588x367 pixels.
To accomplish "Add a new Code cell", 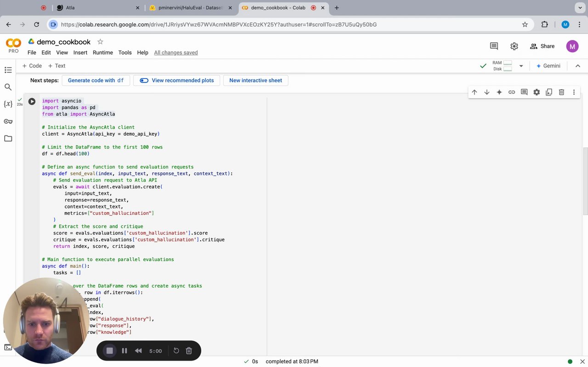I will click(x=32, y=66).
